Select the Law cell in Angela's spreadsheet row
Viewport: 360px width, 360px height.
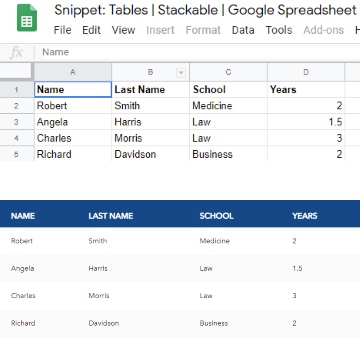coord(228,122)
